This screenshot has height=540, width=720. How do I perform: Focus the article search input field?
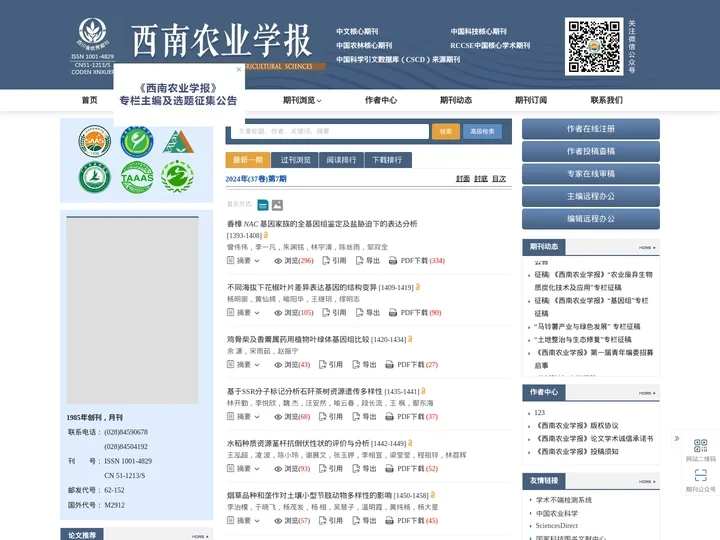[x=330, y=131]
